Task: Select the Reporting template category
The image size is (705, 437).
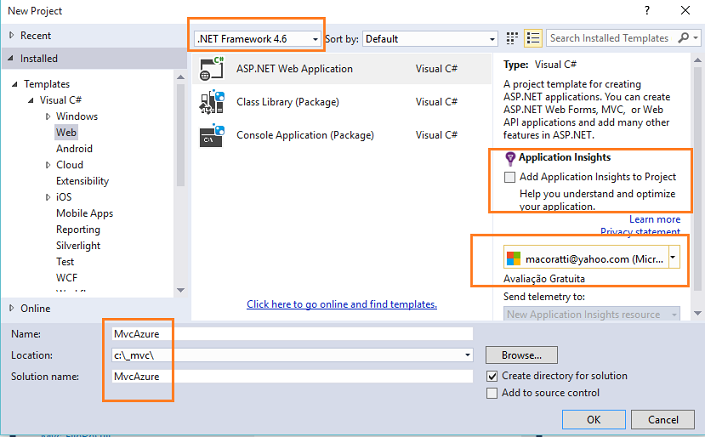Action: [x=78, y=229]
